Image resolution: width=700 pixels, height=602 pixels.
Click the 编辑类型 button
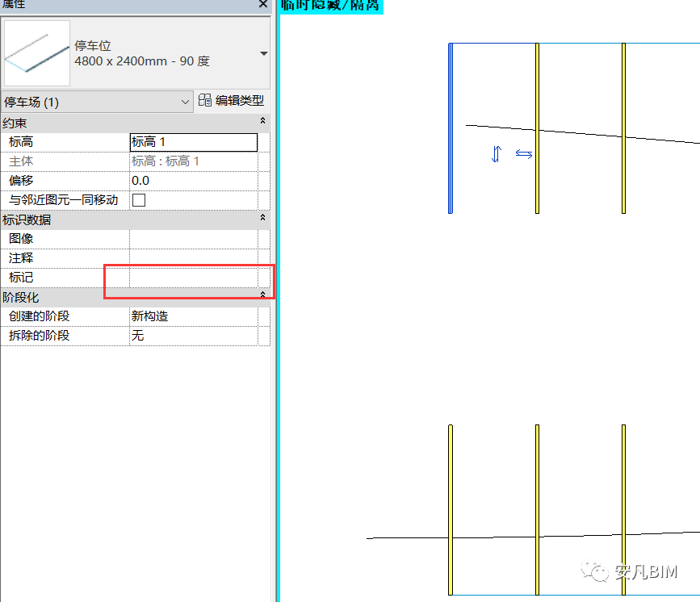tap(232, 100)
